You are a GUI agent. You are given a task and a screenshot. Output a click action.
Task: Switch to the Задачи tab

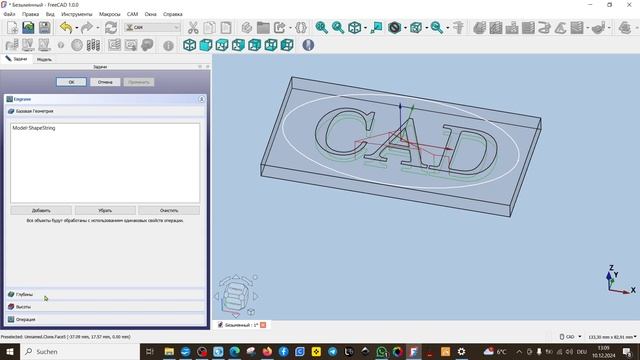[17, 59]
